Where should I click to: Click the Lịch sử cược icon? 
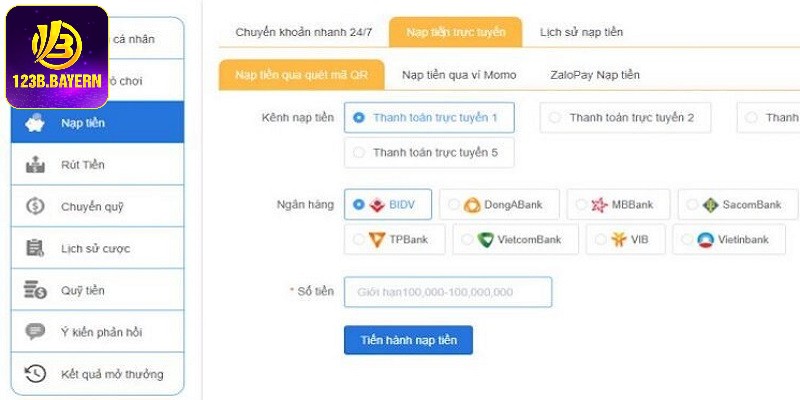point(35,248)
